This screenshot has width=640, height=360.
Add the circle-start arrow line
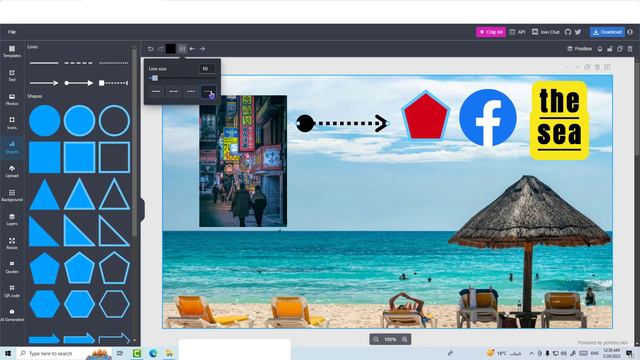(79, 83)
